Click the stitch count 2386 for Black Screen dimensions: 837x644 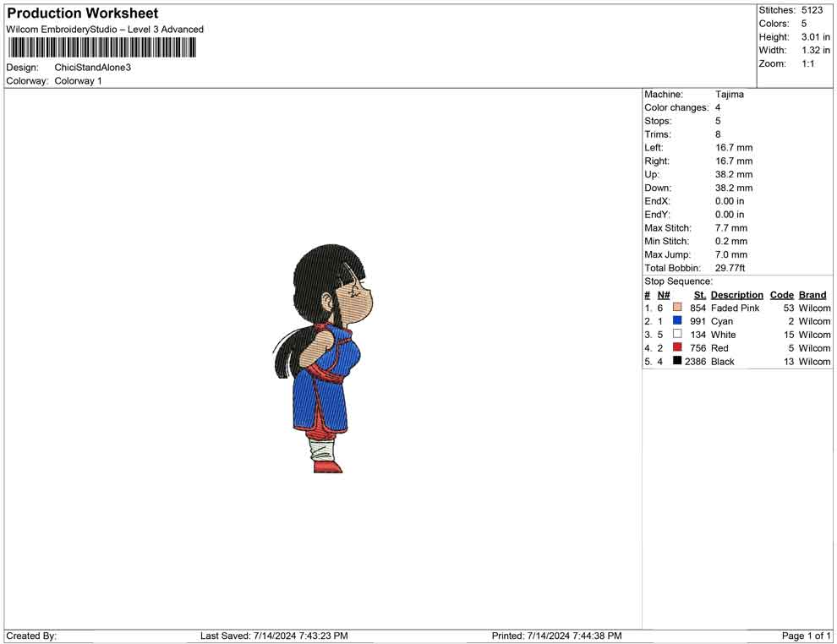695,361
